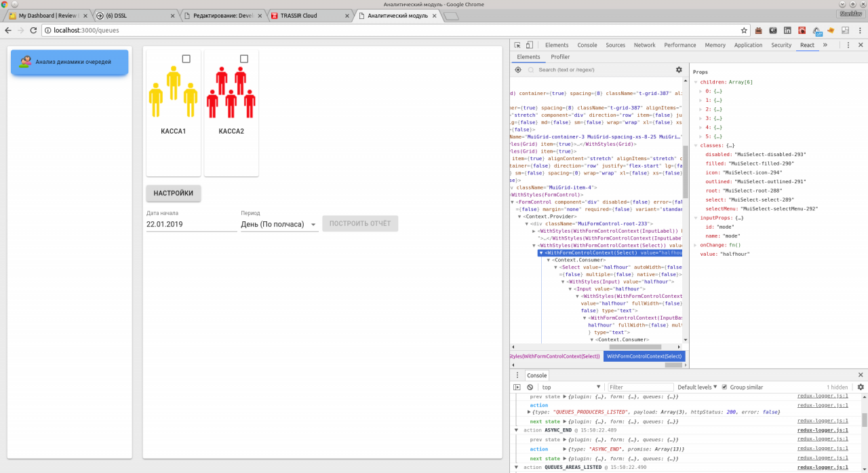868x473 pixels.
Task: Click the console Filter input
Action: point(639,387)
